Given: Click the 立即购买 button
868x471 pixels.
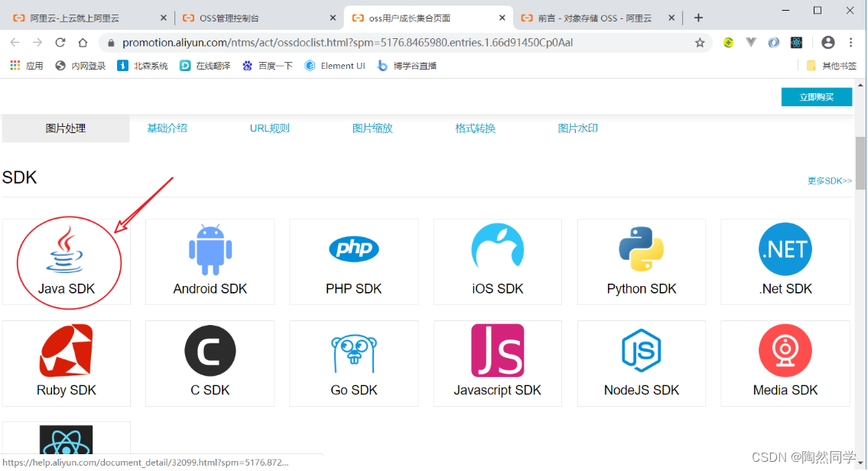Looking at the screenshot, I should coord(817,97).
